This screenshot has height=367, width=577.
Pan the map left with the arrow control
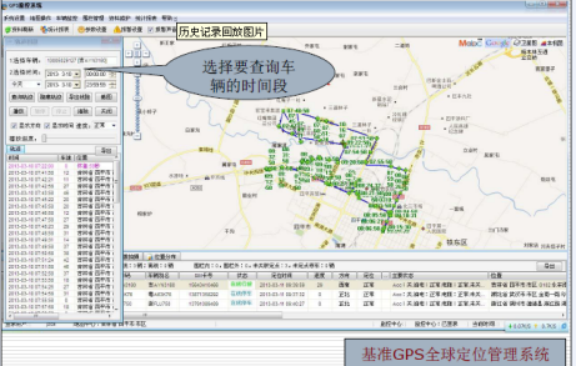129,53
